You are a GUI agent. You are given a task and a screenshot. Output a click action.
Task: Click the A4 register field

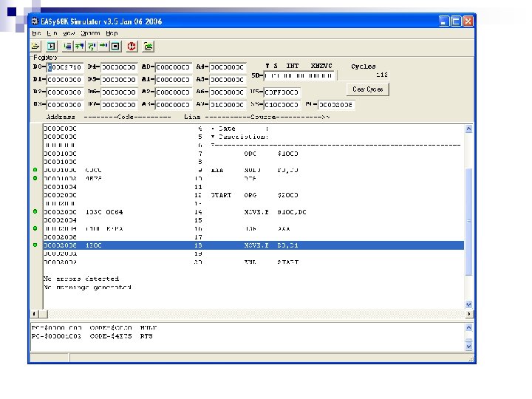[228, 67]
